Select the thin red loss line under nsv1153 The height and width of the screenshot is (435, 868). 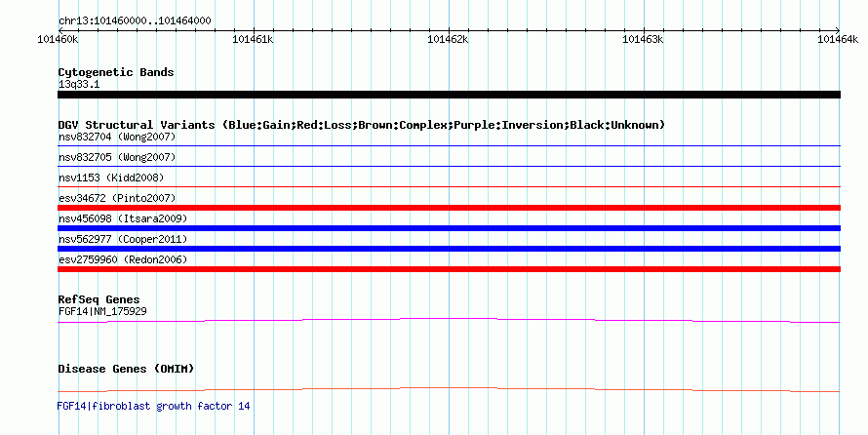(x=449, y=187)
